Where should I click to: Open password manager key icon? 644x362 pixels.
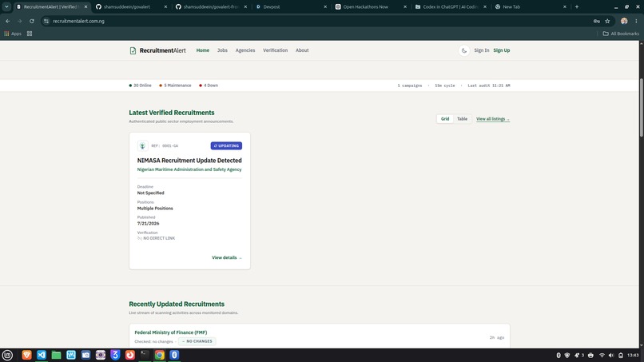pyautogui.click(x=596, y=21)
